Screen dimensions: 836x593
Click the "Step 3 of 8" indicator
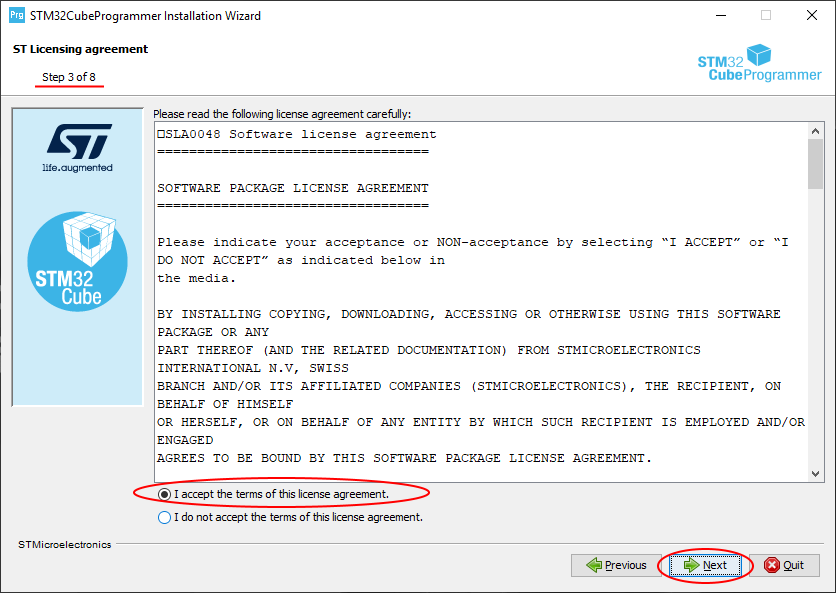69,77
